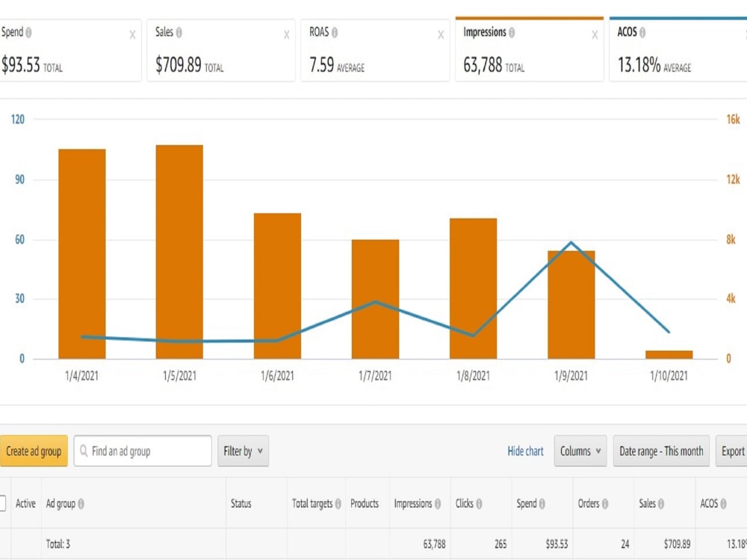
Task: Click the info icon next to Spend metric card
Action: 28,32
